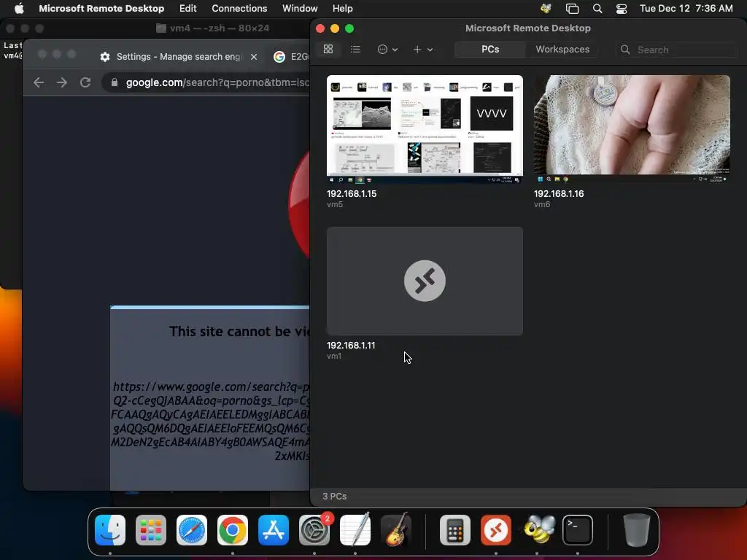Click the 192.168.1.15 label

pos(352,194)
